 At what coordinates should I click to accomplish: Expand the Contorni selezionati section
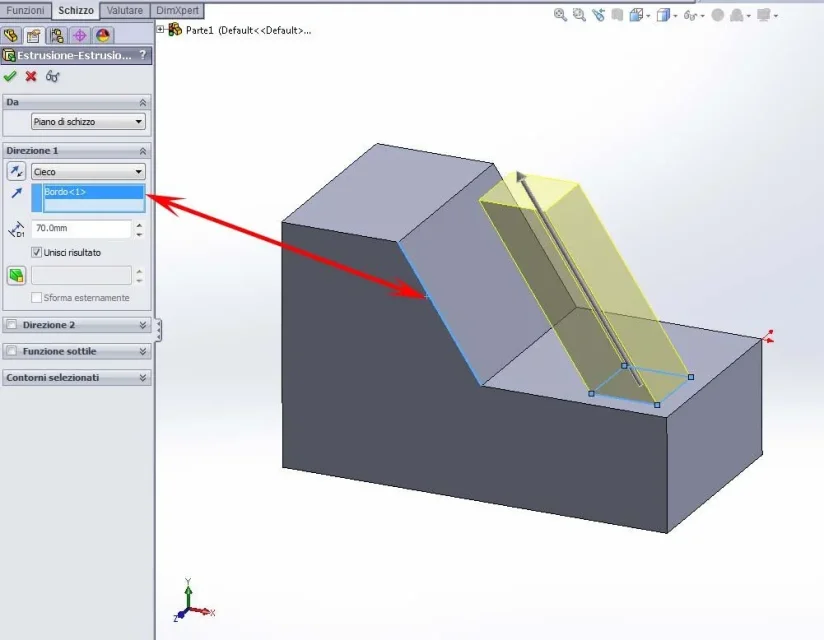coord(77,377)
